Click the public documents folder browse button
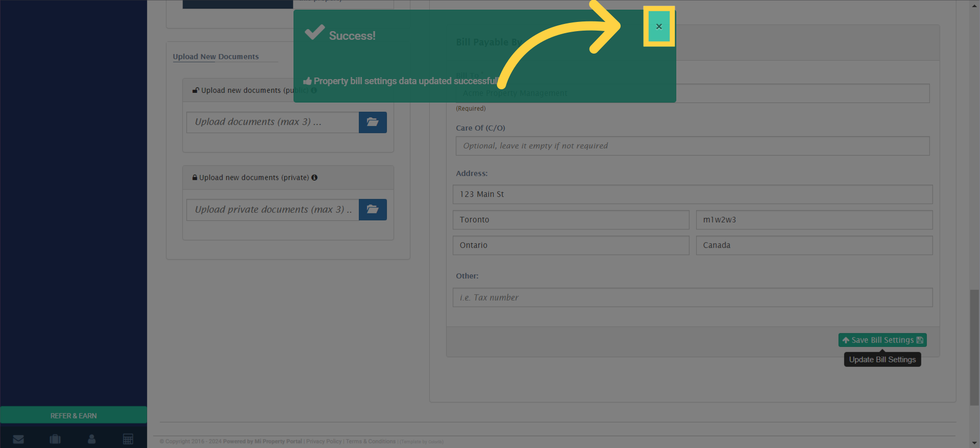The image size is (980, 448). pos(373,122)
